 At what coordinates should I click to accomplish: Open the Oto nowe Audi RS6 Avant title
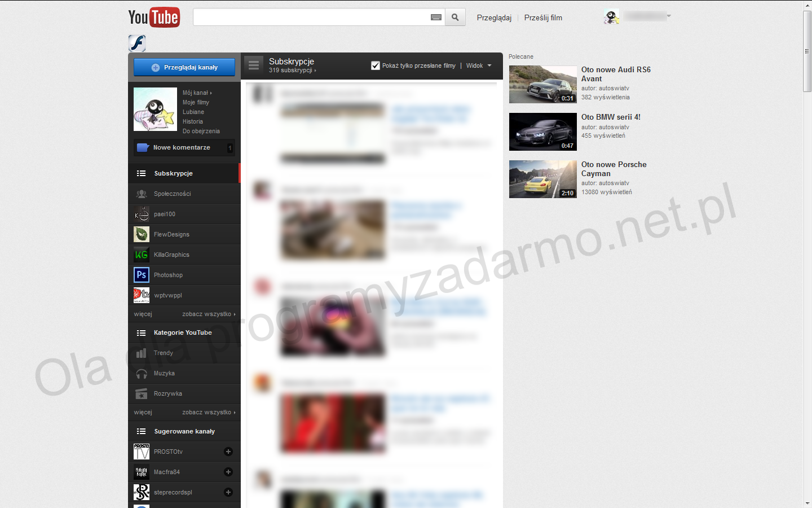pos(616,74)
